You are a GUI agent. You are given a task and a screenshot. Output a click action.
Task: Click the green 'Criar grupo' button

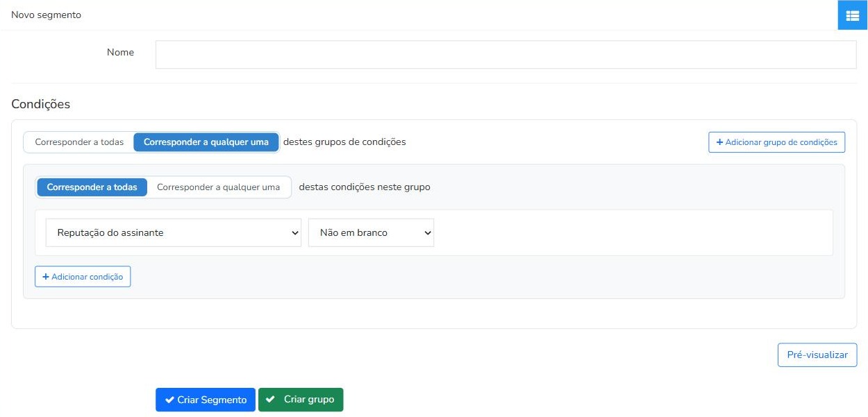[301, 400]
